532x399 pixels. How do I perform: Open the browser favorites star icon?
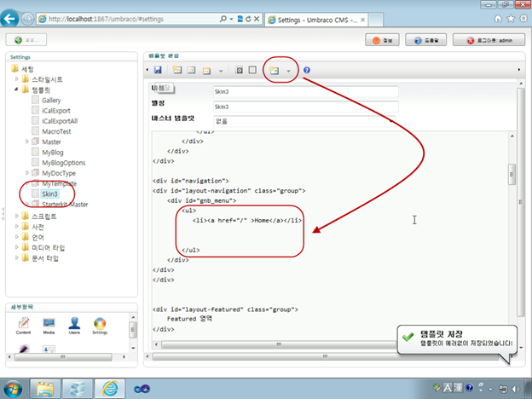pyautogui.click(x=511, y=19)
